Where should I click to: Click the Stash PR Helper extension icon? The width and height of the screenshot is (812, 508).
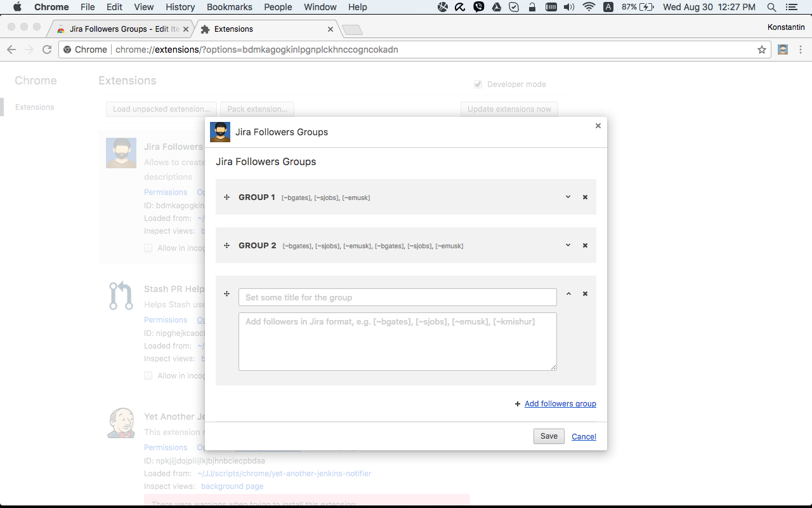pyautogui.click(x=121, y=296)
